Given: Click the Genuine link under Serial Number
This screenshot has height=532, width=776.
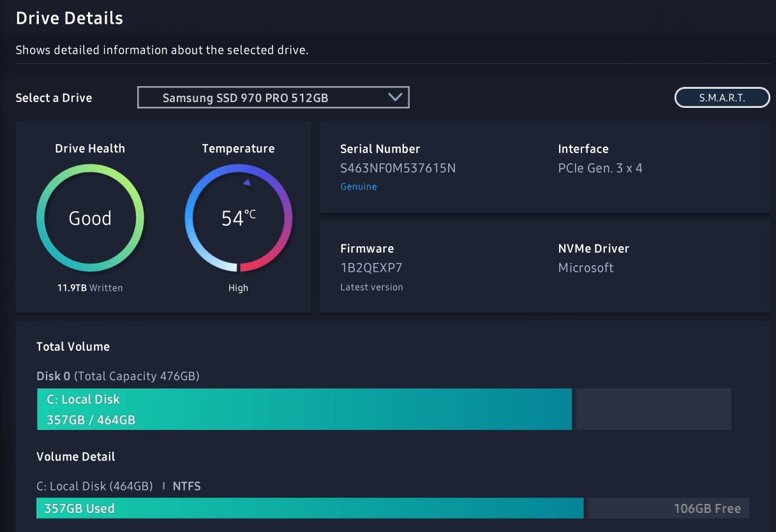Looking at the screenshot, I should click(x=359, y=187).
